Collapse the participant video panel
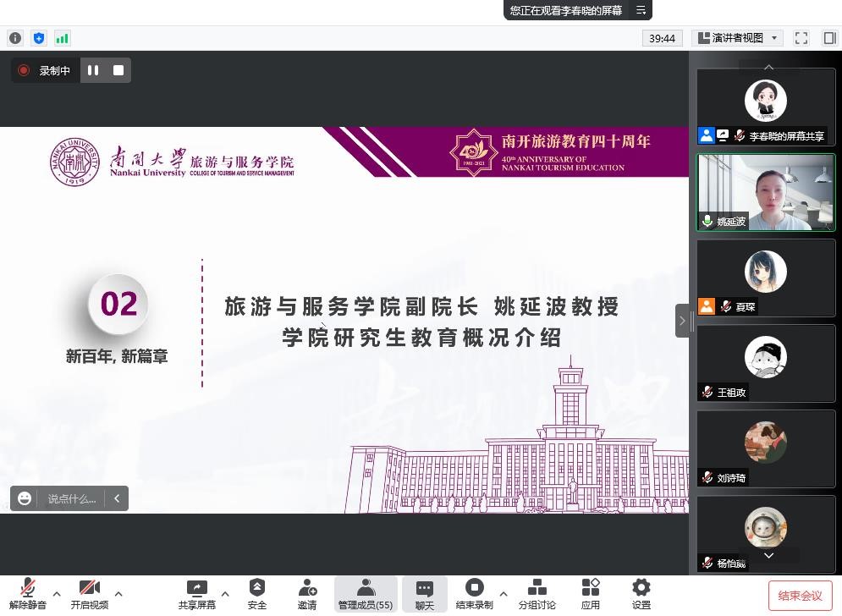842x616 pixels. [x=682, y=321]
